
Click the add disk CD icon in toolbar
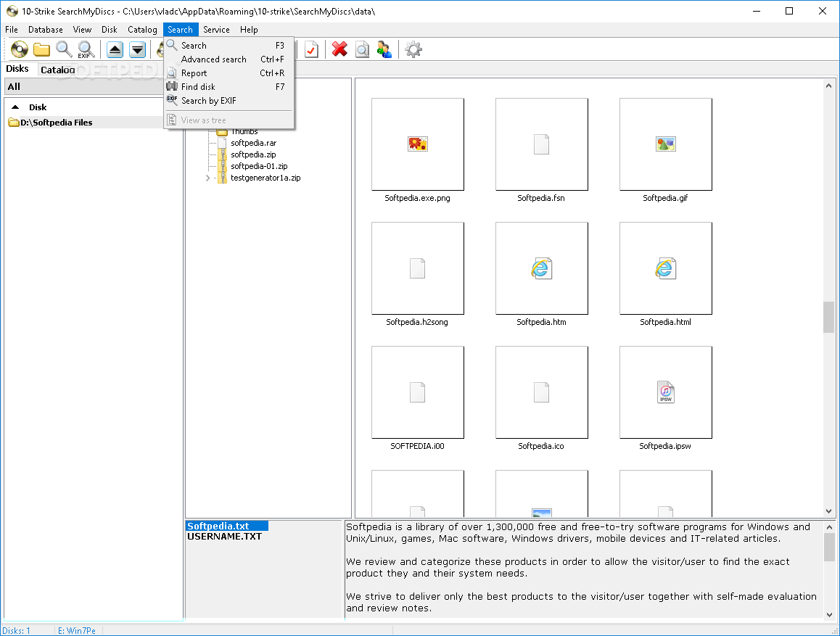point(20,50)
